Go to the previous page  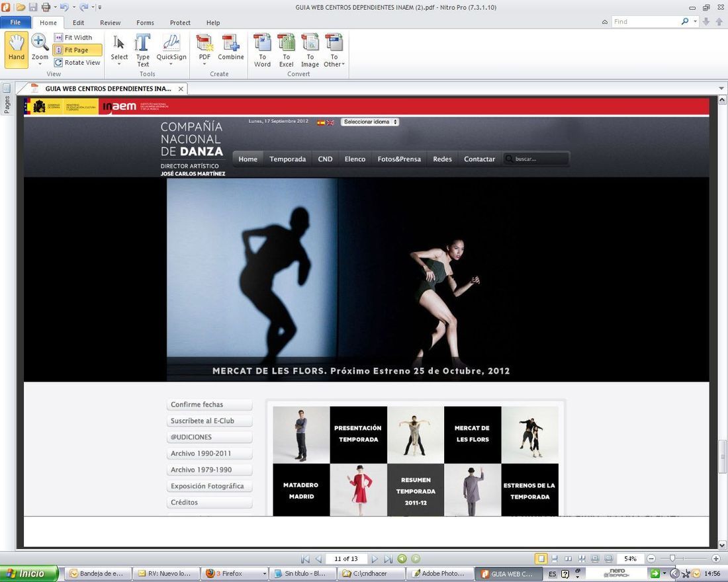tap(318, 559)
